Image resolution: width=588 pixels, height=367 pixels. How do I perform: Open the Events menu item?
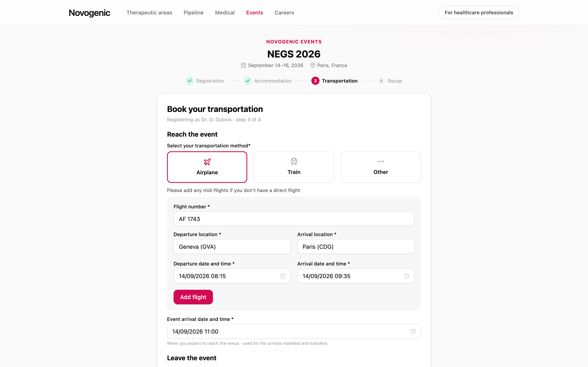[254, 13]
